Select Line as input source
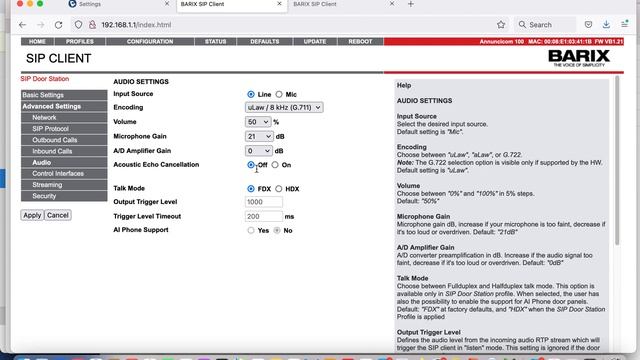Screen dimensions: 640x360 pos(251,94)
